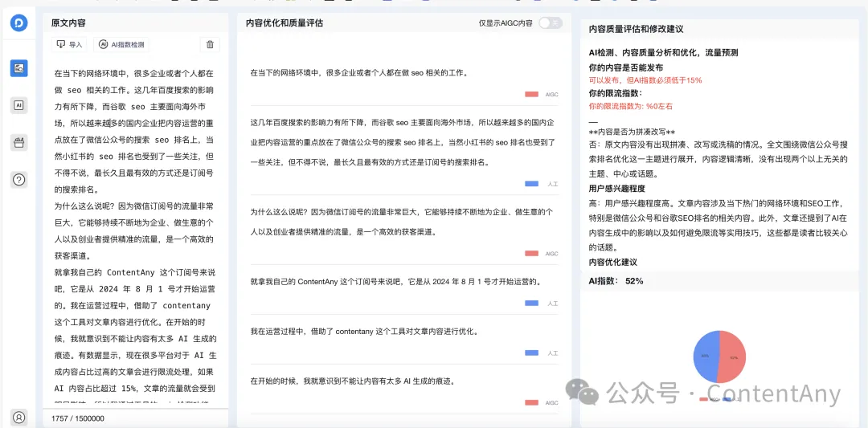868x428 pixels.
Task: Open the AI tool icon in sidebar
Action: click(x=19, y=105)
